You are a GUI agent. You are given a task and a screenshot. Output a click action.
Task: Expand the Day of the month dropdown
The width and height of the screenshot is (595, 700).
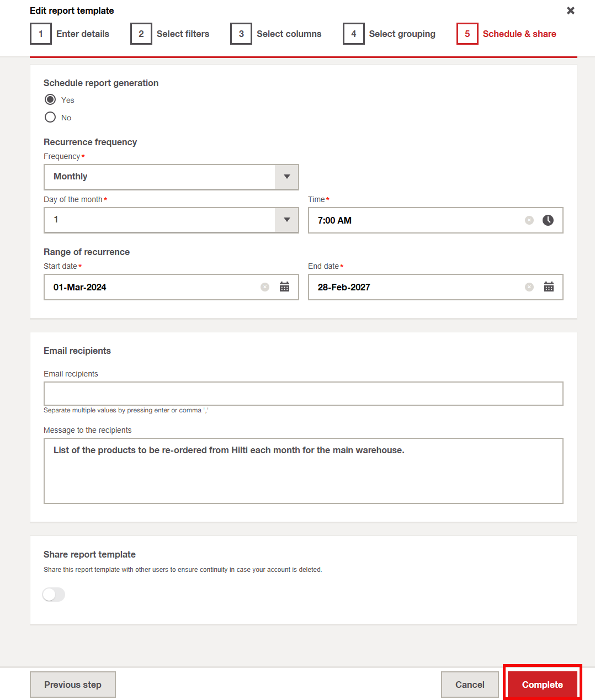coord(286,220)
